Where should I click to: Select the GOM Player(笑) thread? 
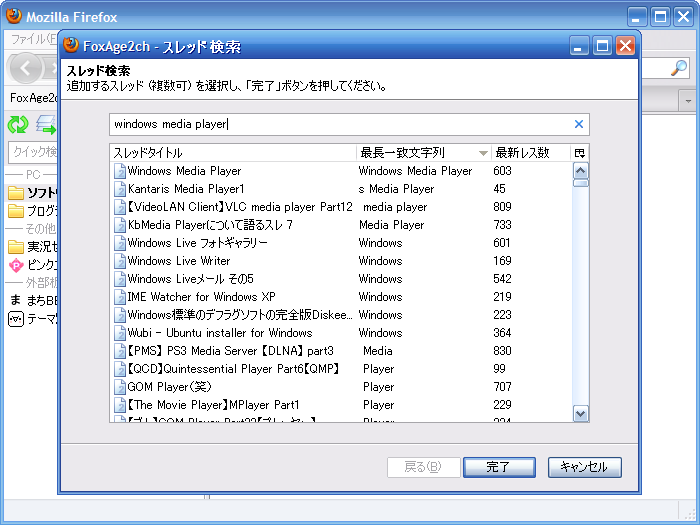[x=341, y=387]
